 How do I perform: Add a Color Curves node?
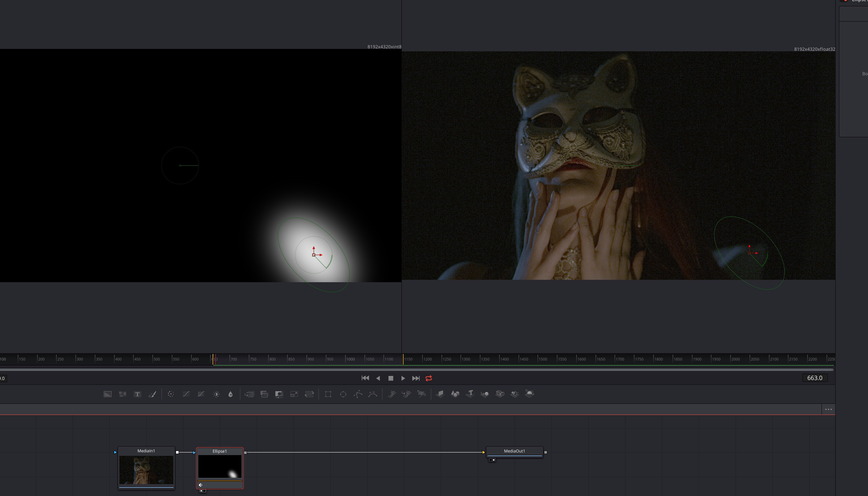(186, 394)
